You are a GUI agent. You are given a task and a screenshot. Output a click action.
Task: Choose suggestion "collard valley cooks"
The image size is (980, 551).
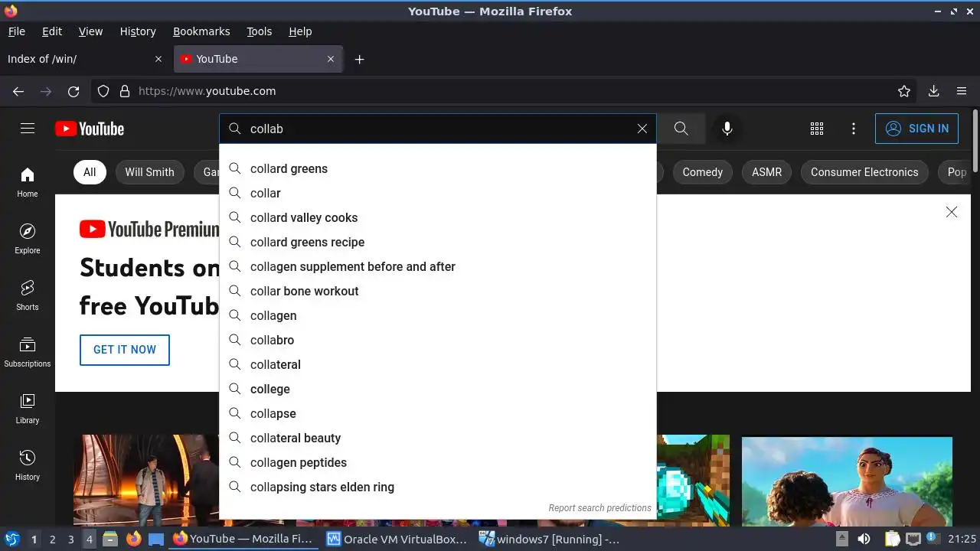[438, 217]
